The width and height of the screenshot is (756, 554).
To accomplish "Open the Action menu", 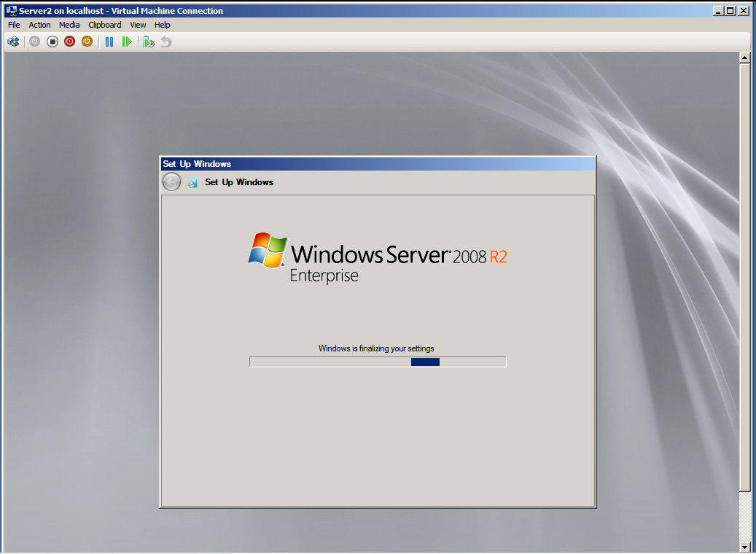I will 39,25.
